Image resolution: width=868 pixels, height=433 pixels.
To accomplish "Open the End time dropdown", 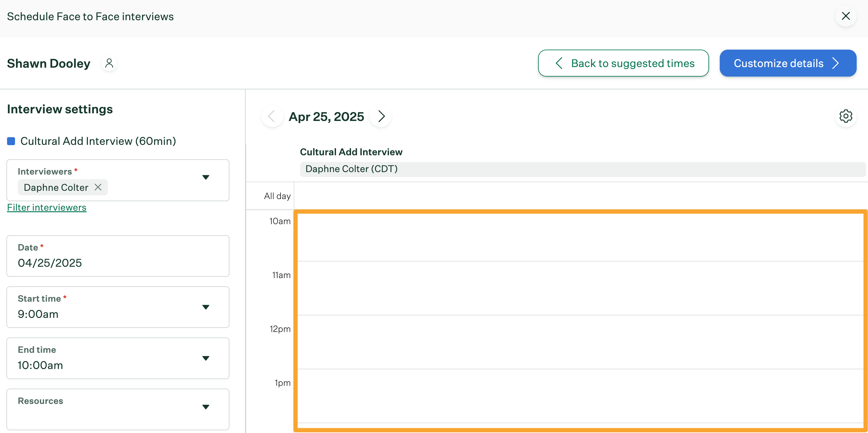I will [x=118, y=359].
